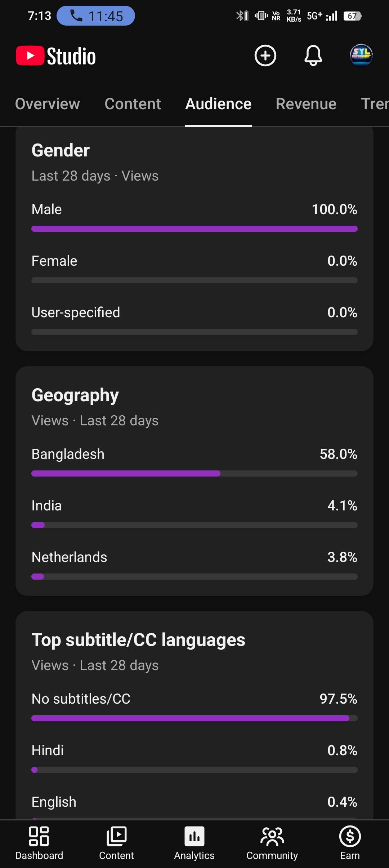Open the Geography card details
The width and height of the screenshot is (389, 868).
click(x=75, y=395)
